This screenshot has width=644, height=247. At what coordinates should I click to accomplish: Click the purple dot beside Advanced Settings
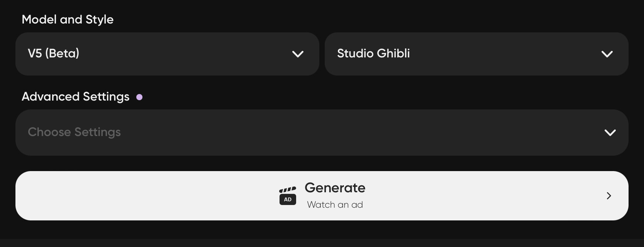[139, 97]
